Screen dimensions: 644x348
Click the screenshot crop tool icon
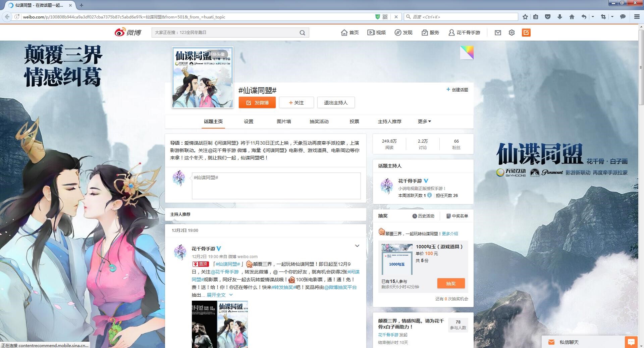click(x=603, y=17)
